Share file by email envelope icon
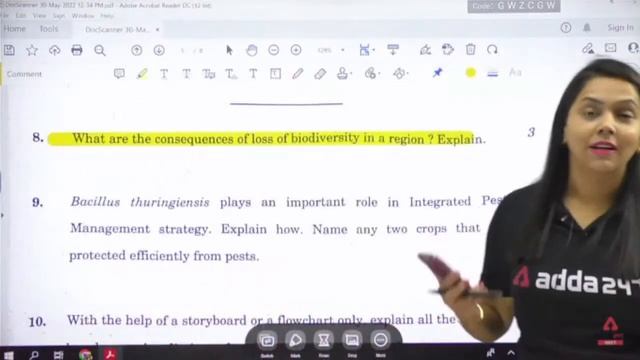Image resolution: width=640 pixels, height=360 pixels. click(x=611, y=48)
